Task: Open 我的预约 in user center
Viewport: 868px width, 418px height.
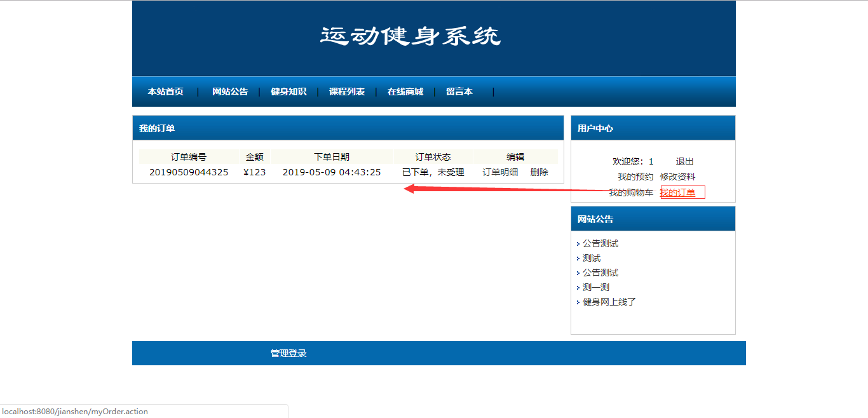Action: [x=635, y=177]
